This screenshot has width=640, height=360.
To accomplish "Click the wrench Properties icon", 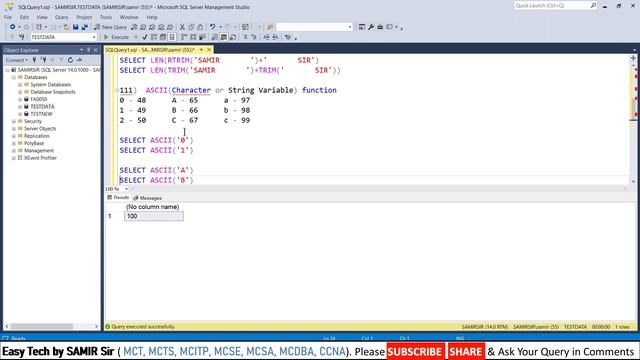I will pyautogui.click(x=371, y=27).
